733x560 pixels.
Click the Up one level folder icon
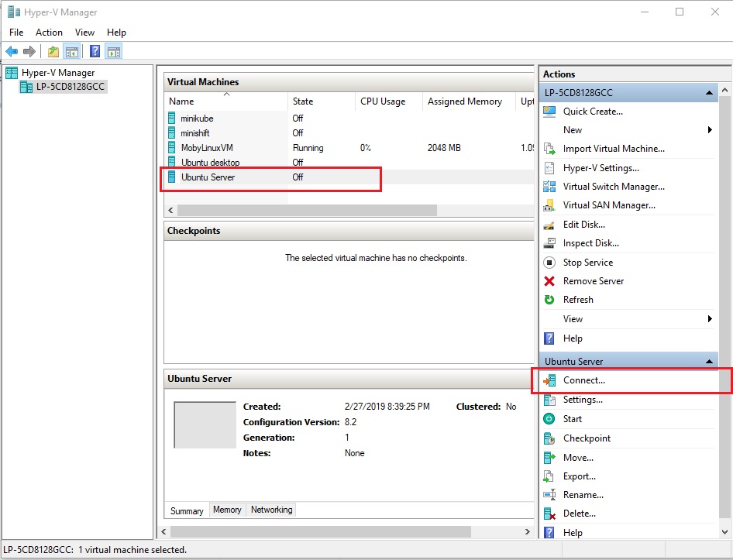point(53,51)
